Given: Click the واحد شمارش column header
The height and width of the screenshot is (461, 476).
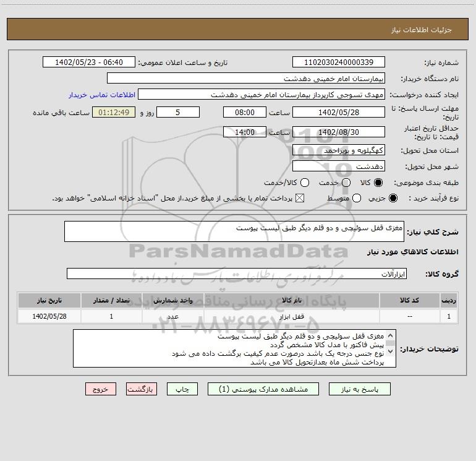Looking at the screenshot, I should (x=172, y=300).
